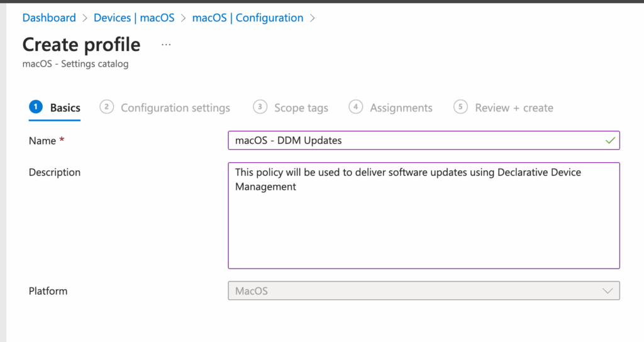The image size is (644, 342).
Task: Switch to the Basics tab
Action: [65, 108]
